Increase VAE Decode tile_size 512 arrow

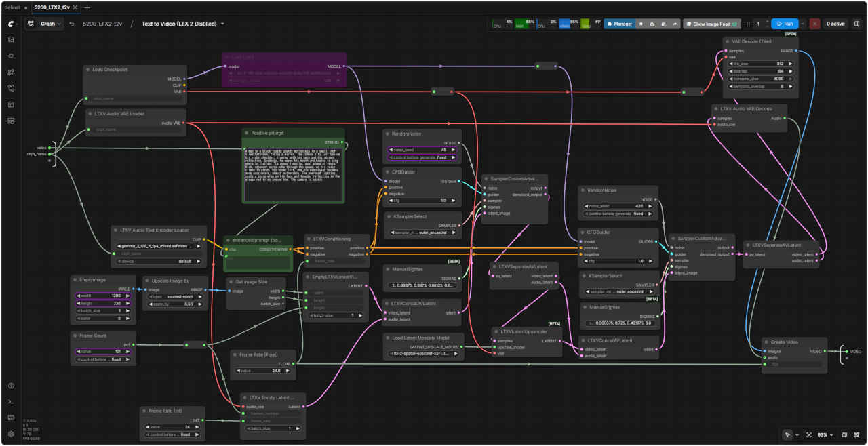coord(790,64)
